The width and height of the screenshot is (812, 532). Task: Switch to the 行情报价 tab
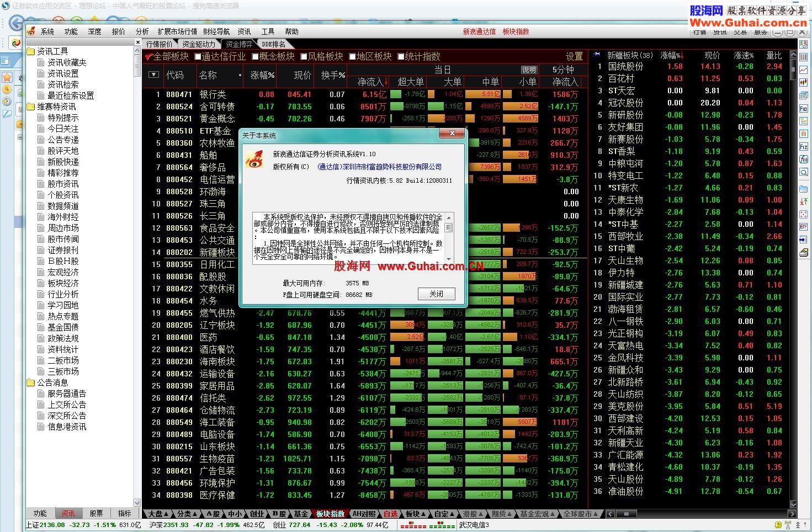click(160, 44)
